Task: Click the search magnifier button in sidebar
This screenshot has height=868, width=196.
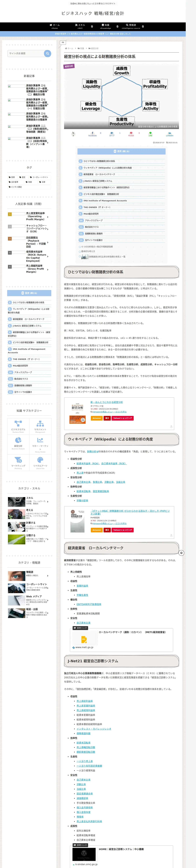Action: tap(47, 53)
